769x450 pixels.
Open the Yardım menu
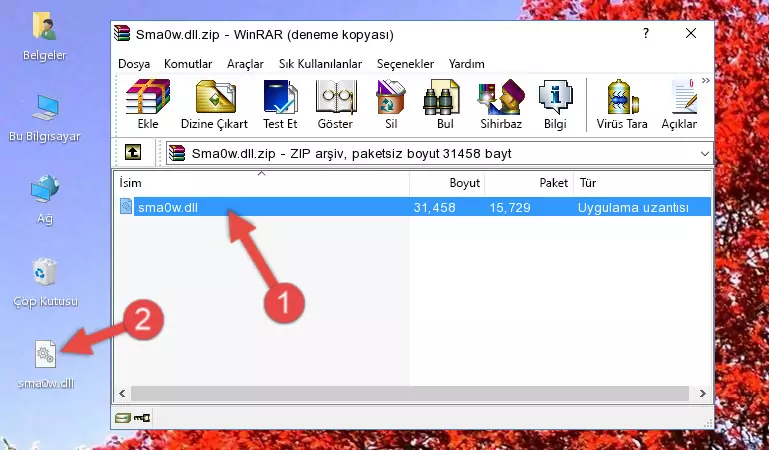(466, 64)
